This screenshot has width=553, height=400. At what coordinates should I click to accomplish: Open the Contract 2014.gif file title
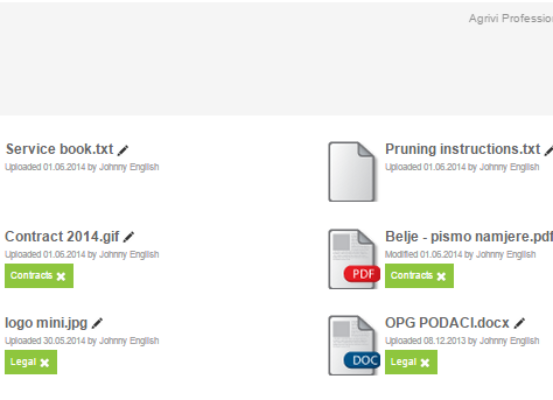click(62, 237)
